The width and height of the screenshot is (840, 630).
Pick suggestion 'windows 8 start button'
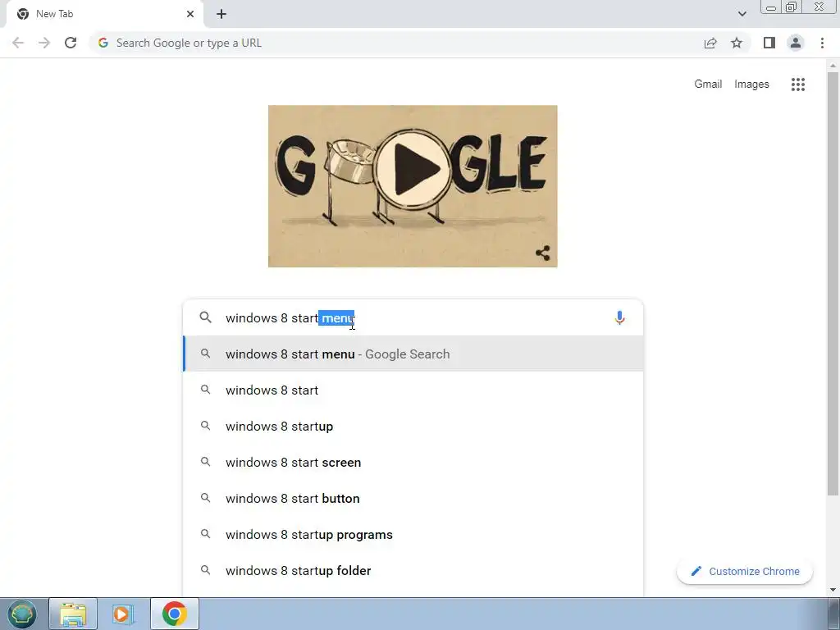point(413,498)
